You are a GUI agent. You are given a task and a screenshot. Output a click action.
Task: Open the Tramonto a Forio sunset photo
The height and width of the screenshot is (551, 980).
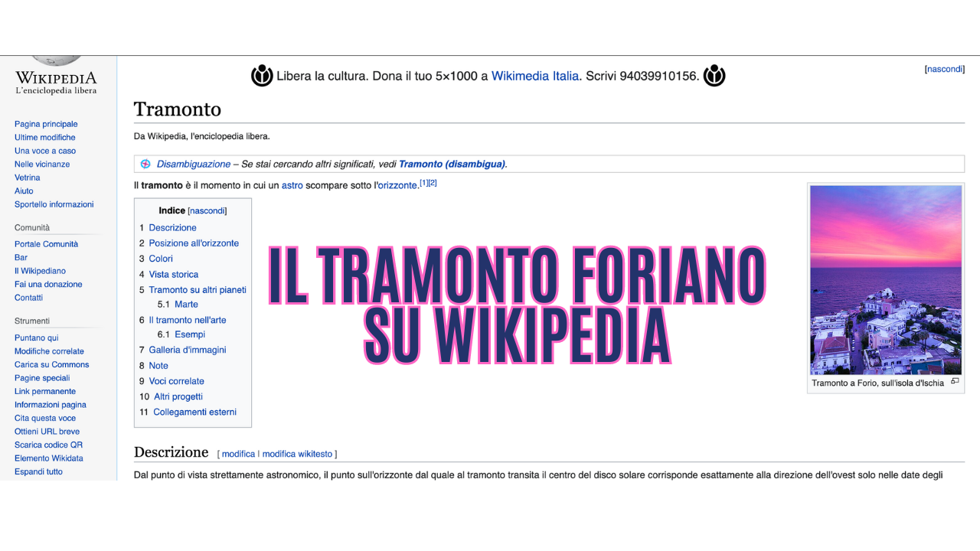tap(886, 279)
